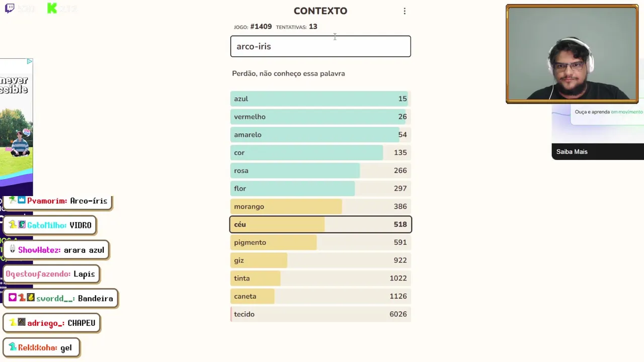The height and width of the screenshot is (362, 644).
Task: Click the teal dino badge beside Rekkkoha
Action: 12,347
